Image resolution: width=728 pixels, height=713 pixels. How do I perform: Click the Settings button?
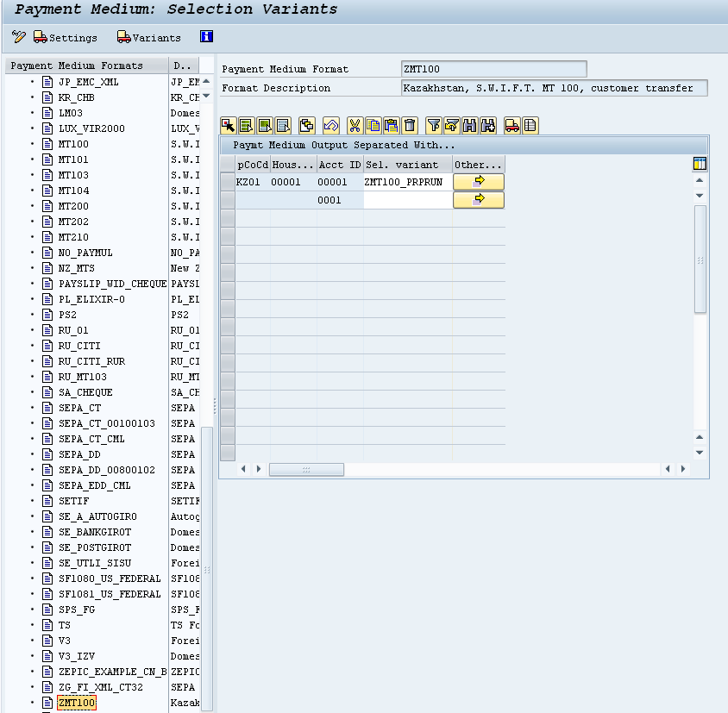pyautogui.click(x=62, y=37)
